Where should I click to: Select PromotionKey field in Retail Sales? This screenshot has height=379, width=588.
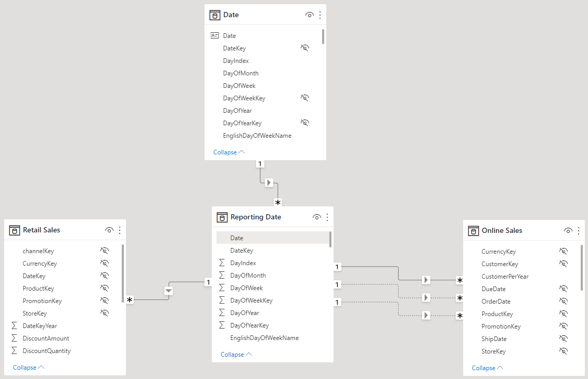[x=42, y=300]
